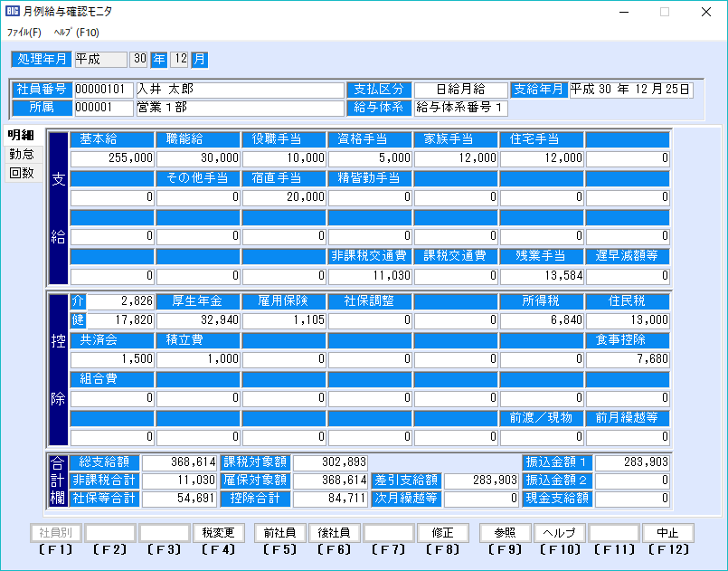Click the 社員番号 field value 00000101
Screen dimensions: 728x571
click(x=103, y=90)
